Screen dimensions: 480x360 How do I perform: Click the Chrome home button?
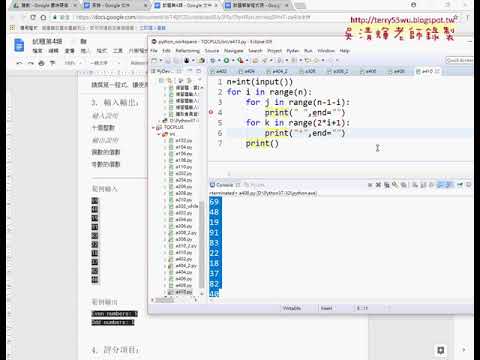[44, 17]
